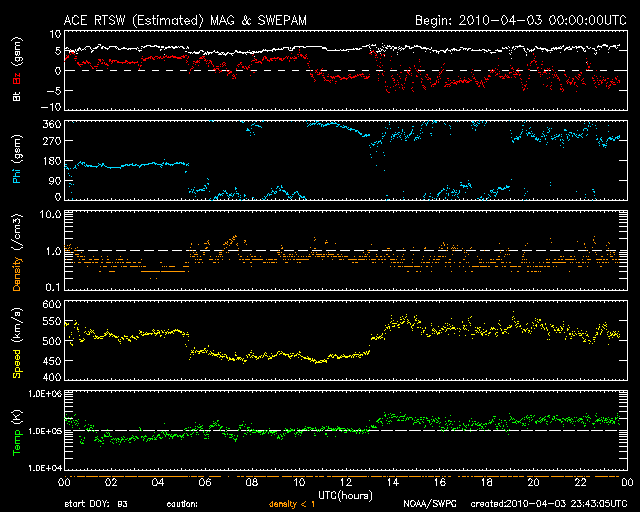
Task: Click the '90' Phi axis value
Action: click(x=55, y=180)
